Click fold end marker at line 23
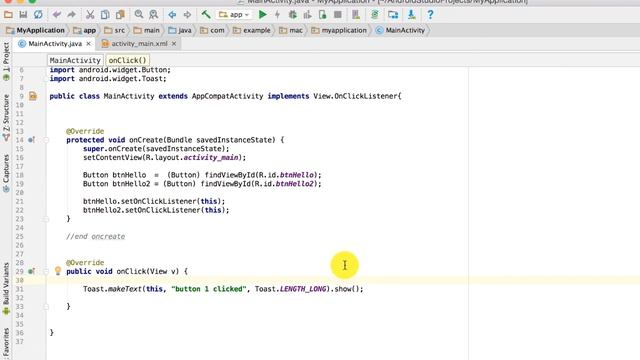 point(46,219)
